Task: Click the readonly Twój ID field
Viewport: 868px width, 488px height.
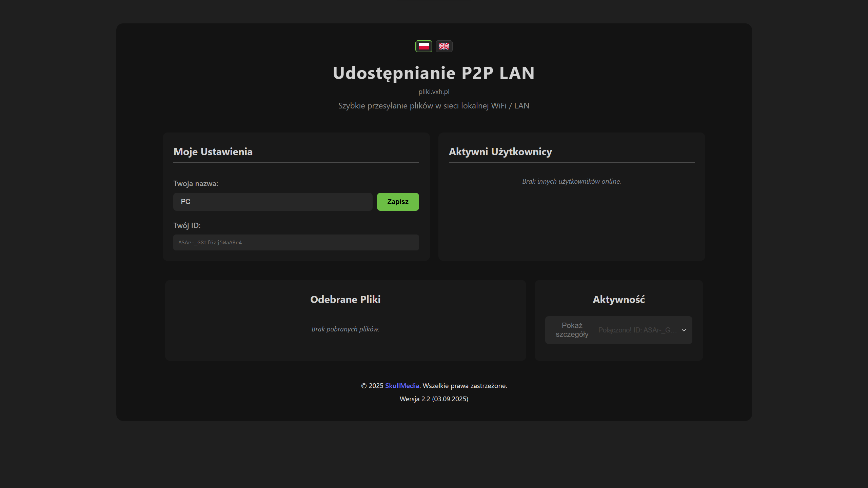Action: (x=296, y=242)
